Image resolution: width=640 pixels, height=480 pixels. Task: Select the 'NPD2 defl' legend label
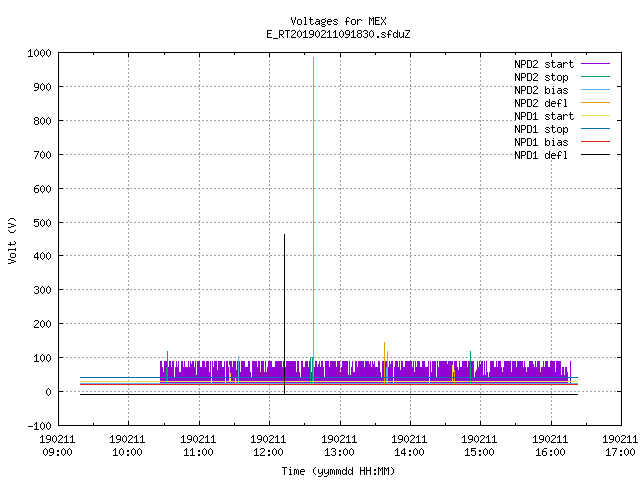(541, 103)
